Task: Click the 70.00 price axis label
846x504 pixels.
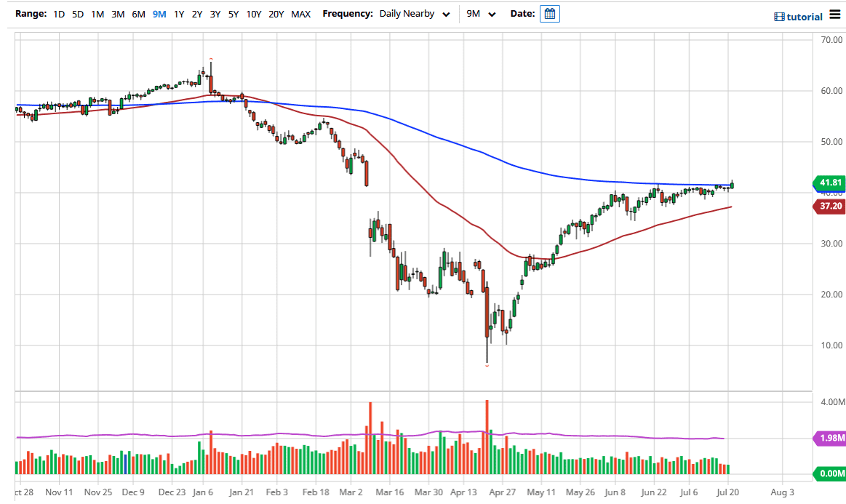Action: 831,40
